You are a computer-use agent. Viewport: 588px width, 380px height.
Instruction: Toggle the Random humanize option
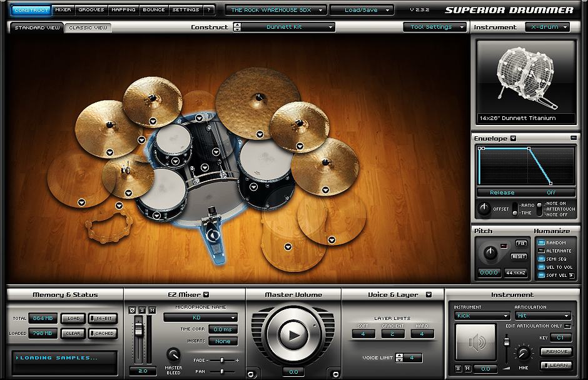542,242
